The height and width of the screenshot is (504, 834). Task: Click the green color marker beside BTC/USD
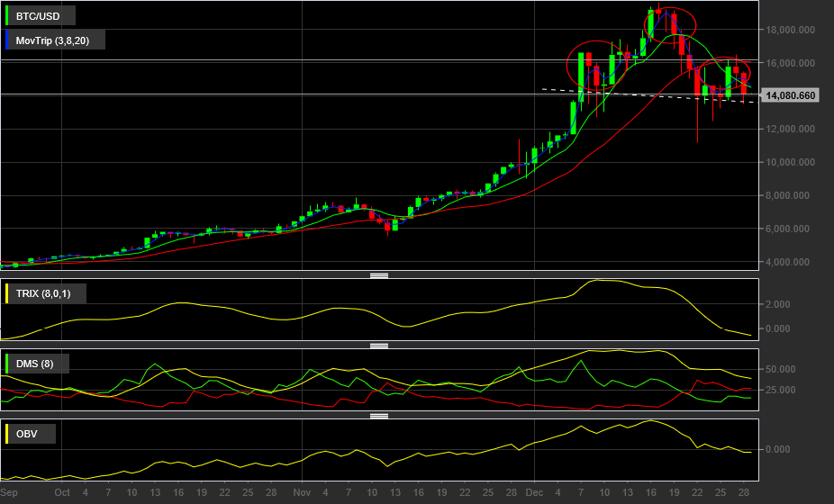(x=7, y=16)
